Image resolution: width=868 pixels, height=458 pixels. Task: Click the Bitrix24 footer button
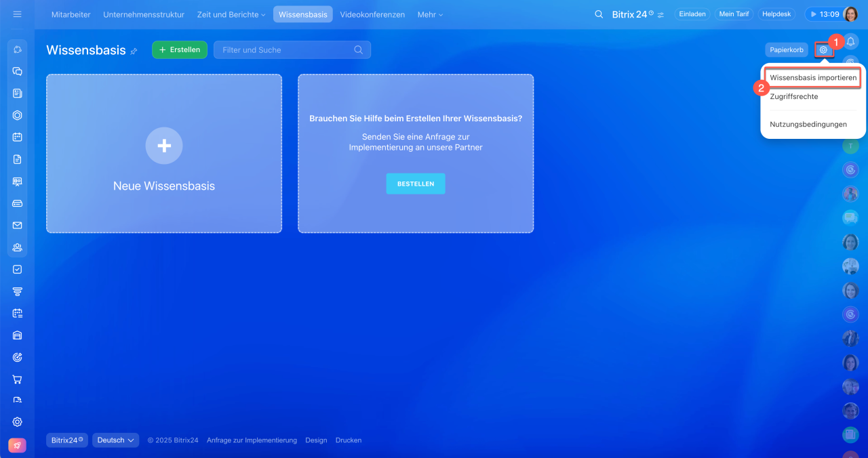point(67,440)
